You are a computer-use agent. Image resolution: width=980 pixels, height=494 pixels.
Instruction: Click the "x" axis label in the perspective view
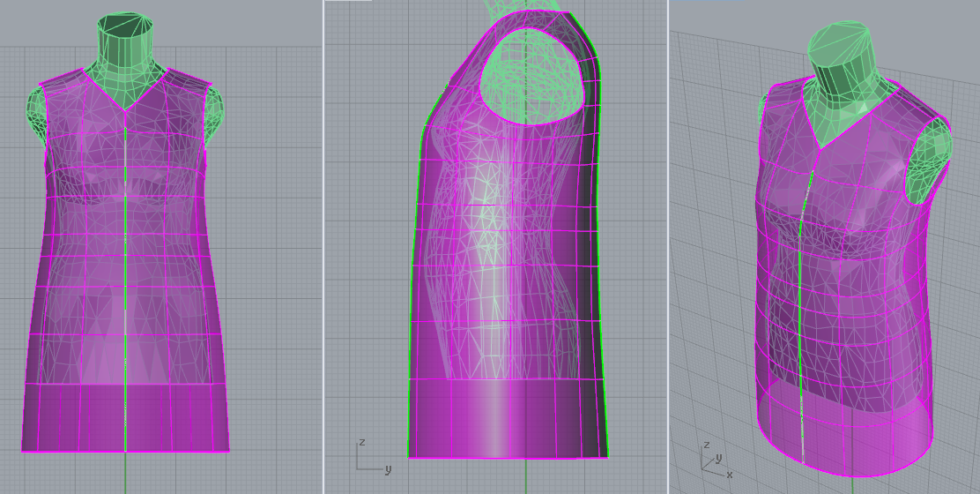tap(730, 475)
